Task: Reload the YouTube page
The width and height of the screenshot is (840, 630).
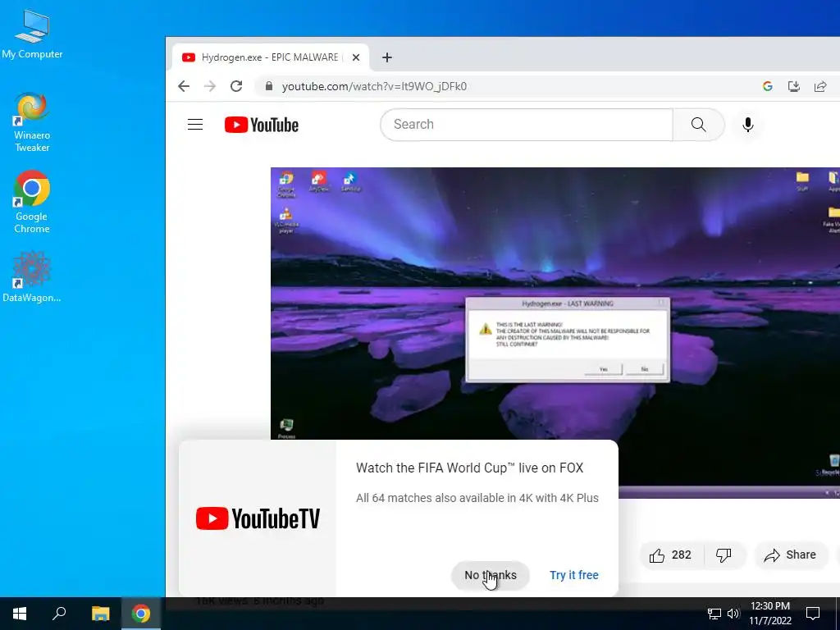Action: [x=236, y=86]
